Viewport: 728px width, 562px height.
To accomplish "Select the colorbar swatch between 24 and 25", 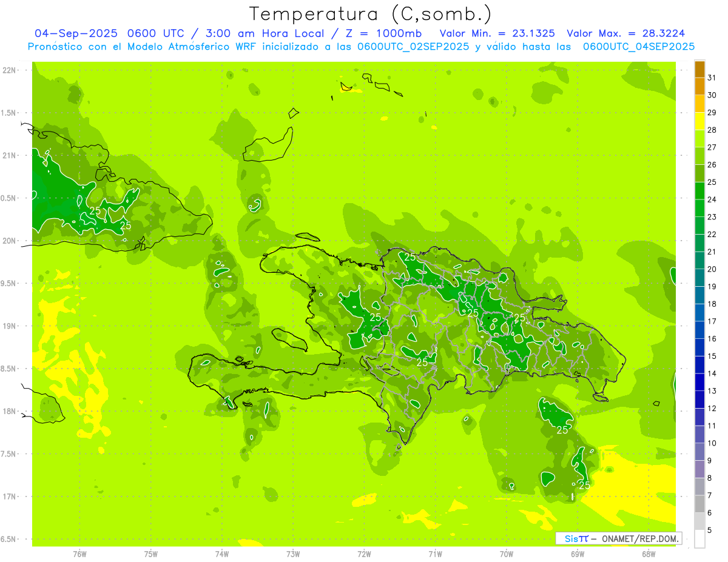I will point(699,191).
